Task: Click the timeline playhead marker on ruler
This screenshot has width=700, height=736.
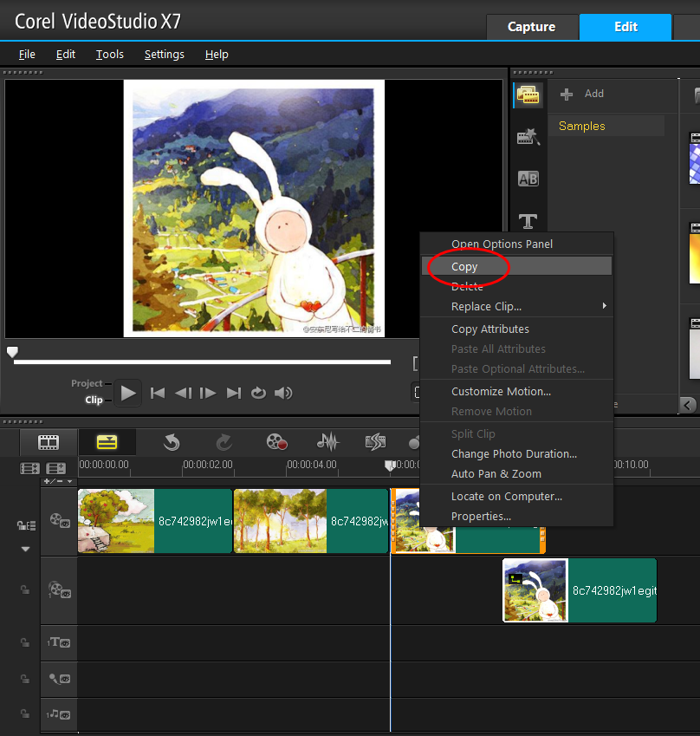Action: [390, 466]
